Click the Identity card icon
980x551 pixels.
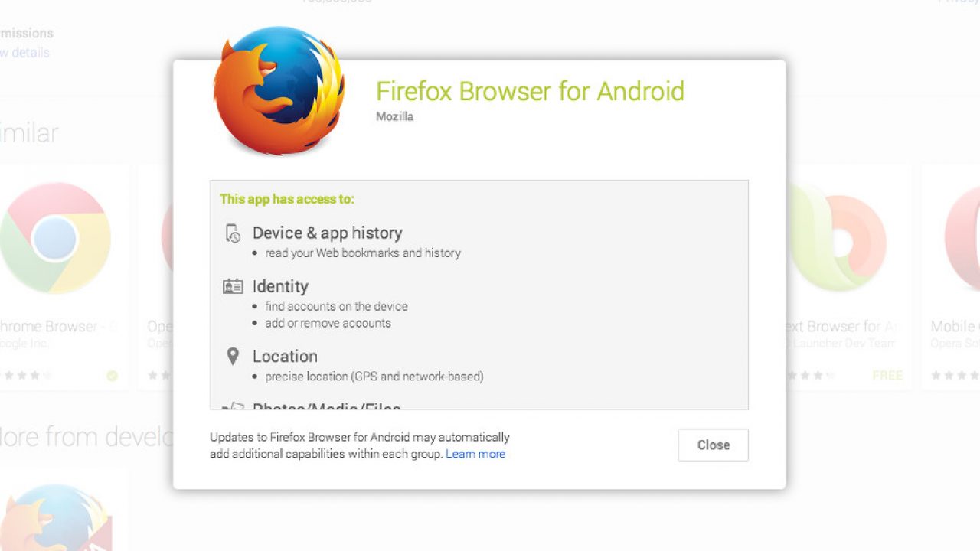coord(233,287)
